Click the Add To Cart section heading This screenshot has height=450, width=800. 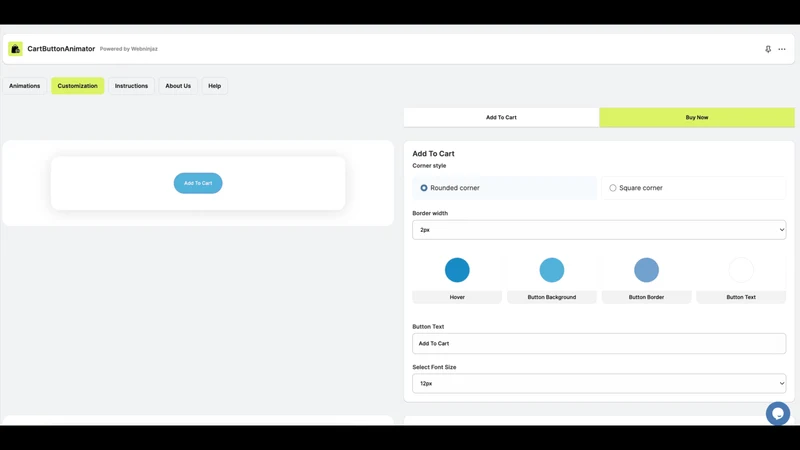pyautogui.click(x=433, y=154)
